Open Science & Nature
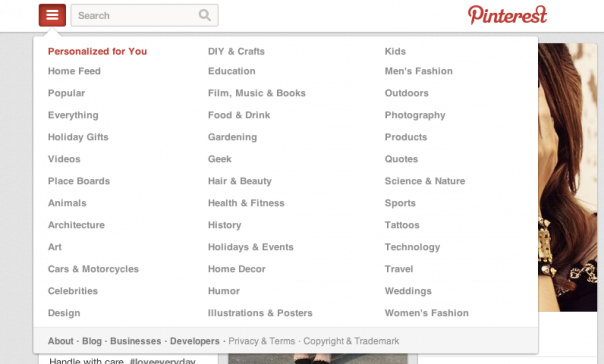Screen dimensions: 604x364 [425, 181]
